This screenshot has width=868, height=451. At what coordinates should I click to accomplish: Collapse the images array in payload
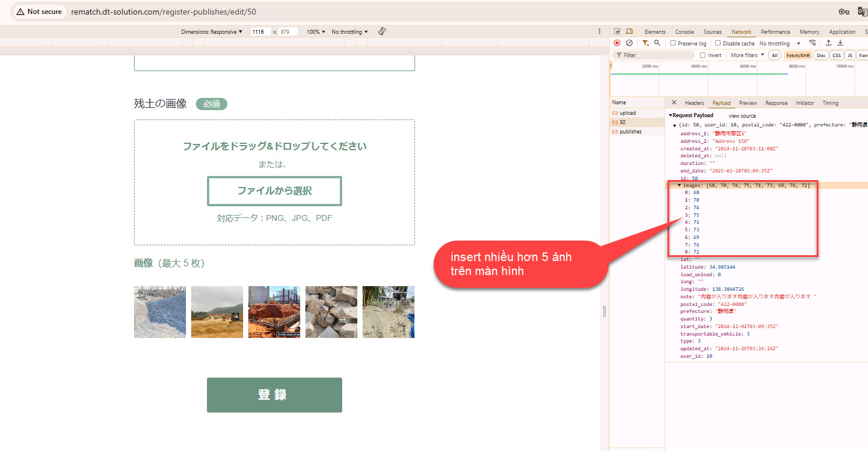click(x=679, y=185)
